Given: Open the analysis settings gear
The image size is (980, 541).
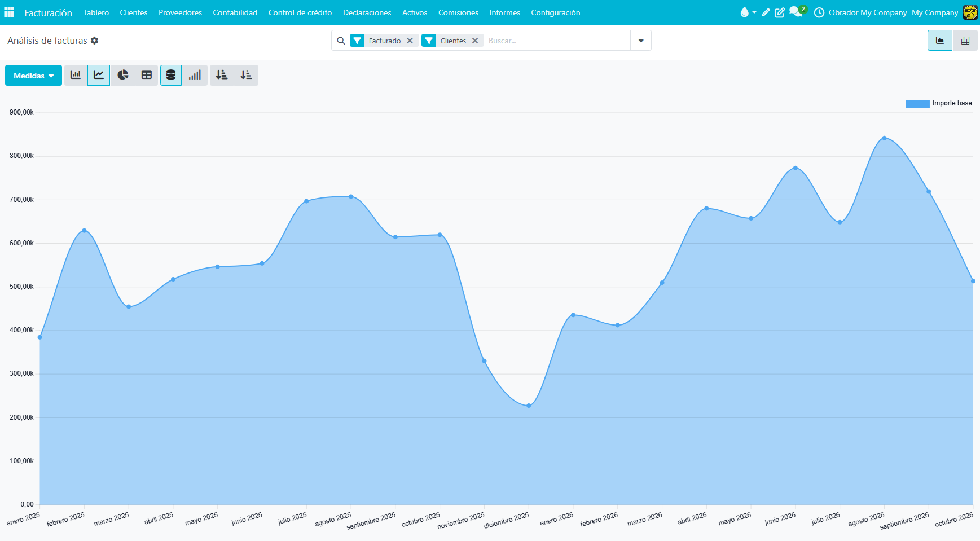Looking at the screenshot, I should point(95,41).
